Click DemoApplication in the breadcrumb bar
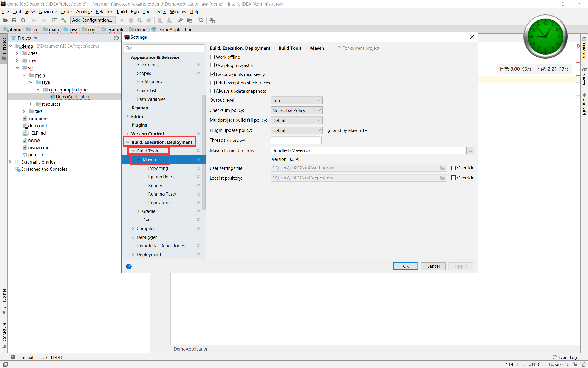The height and width of the screenshot is (368, 588). coord(175,29)
